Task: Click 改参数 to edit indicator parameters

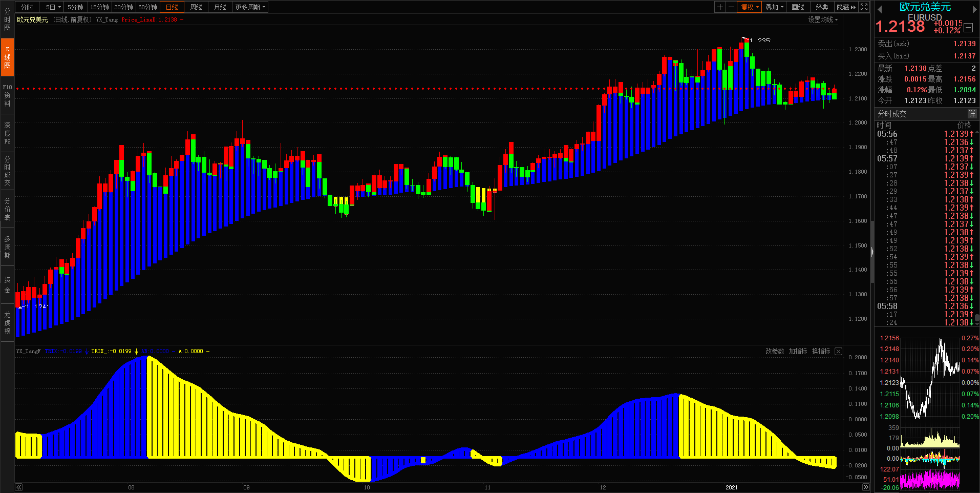Action: point(775,351)
